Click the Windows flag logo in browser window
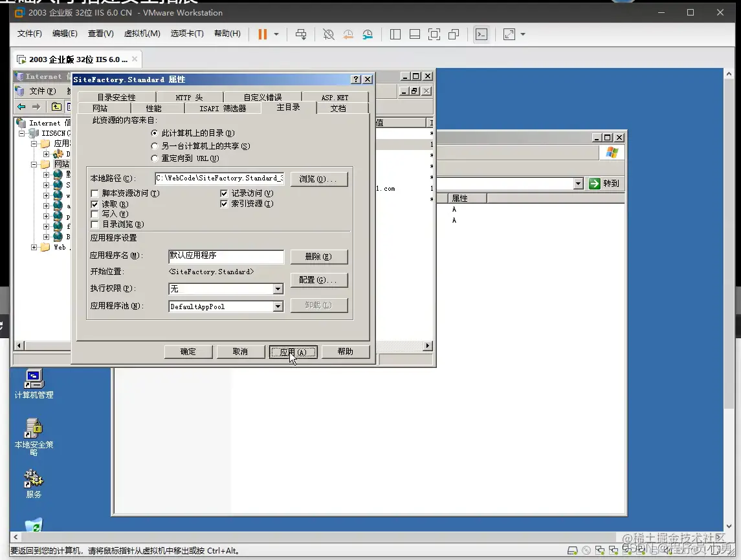This screenshot has width=741, height=560. click(612, 153)
